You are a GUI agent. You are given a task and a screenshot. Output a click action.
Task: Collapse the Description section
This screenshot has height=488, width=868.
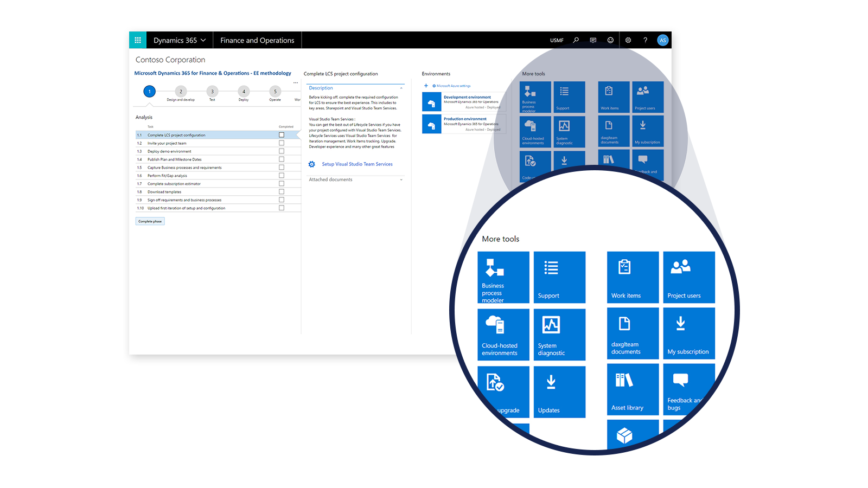pos(401,88)
